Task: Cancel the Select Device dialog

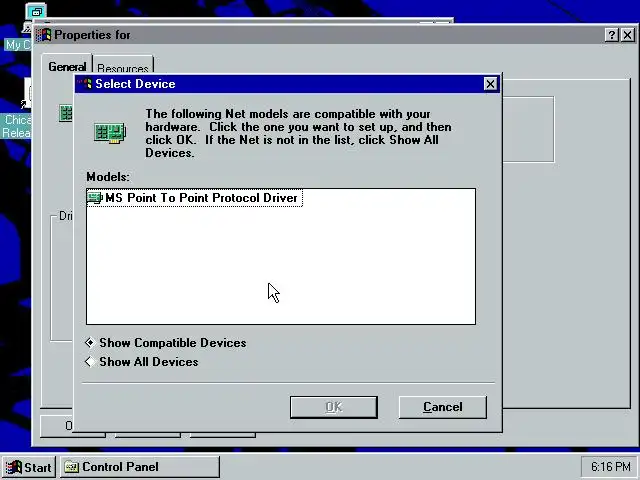Action: [x=442, y=407]
